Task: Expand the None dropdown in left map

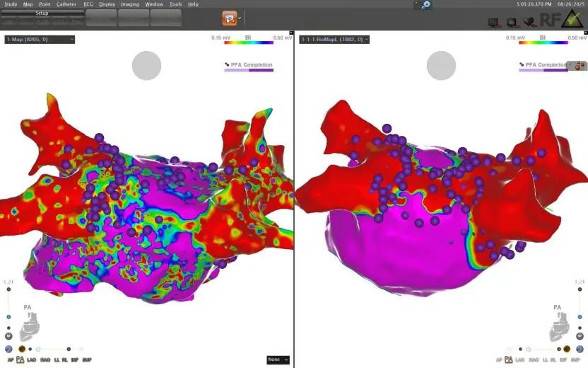Action: (278, 360)
